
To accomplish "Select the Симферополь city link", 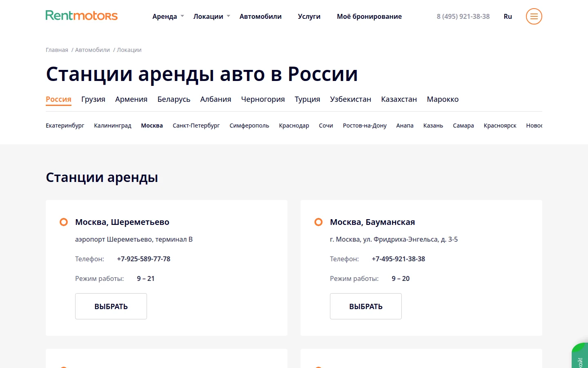I will tap(249, 126).
